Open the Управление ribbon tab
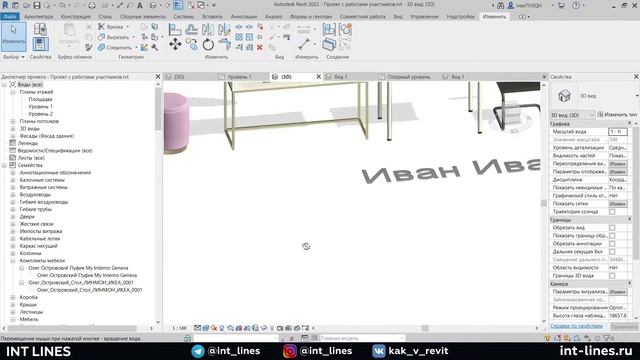The height and width of the screenshot is (360, 640). [x=424, y=17]
